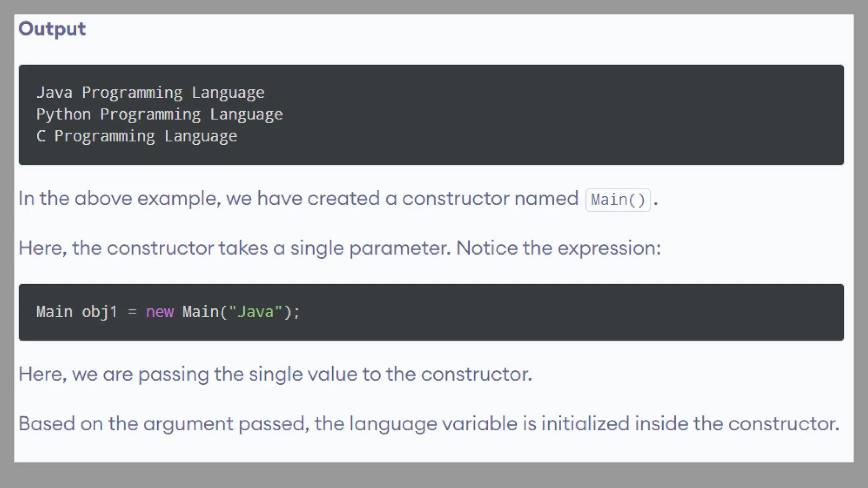Click the purple 'new' keyword in code
The width and height of the screenshot is (868, 488).
(159, 312)
